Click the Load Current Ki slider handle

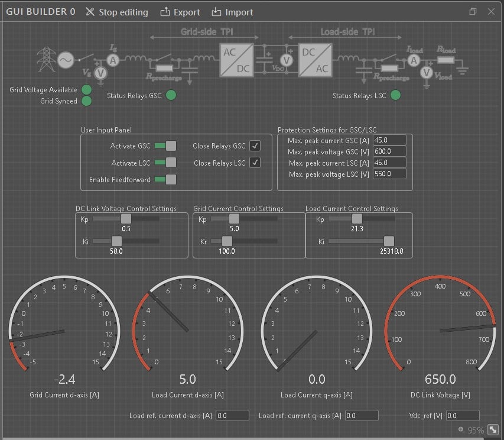point(388,241)
